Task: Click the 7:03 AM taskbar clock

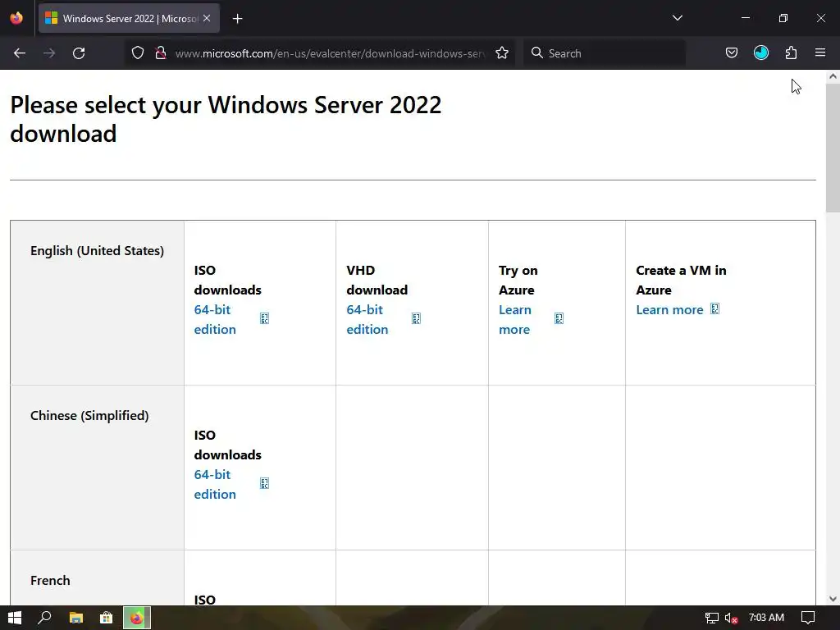Action: pyautogui.click(x=767, y=618)
